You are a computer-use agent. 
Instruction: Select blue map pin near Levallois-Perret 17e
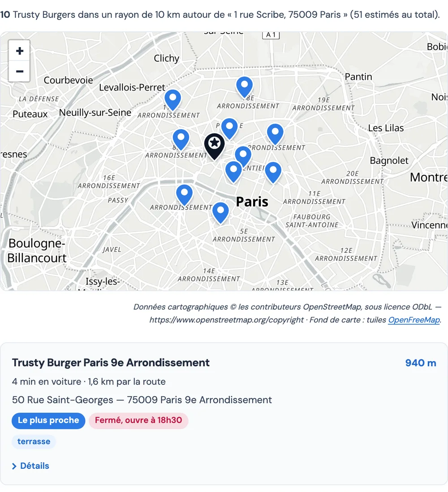coord(173,100)
